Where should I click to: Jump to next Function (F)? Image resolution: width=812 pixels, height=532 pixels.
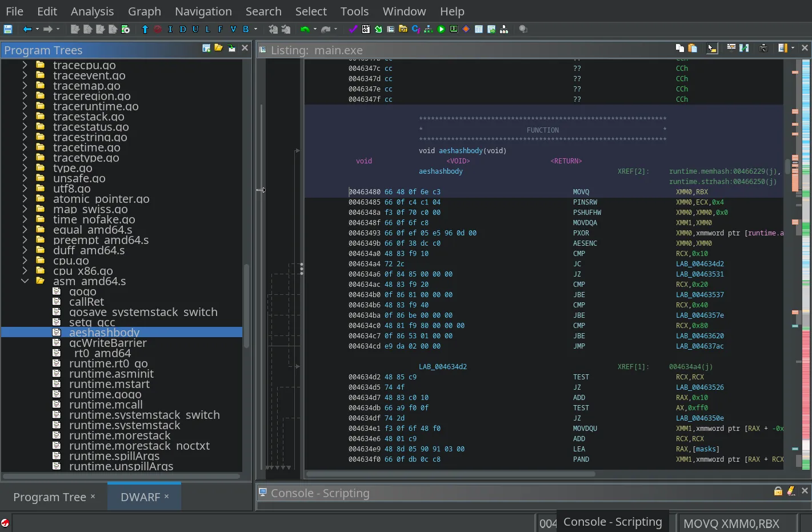[x=221, y=29]
